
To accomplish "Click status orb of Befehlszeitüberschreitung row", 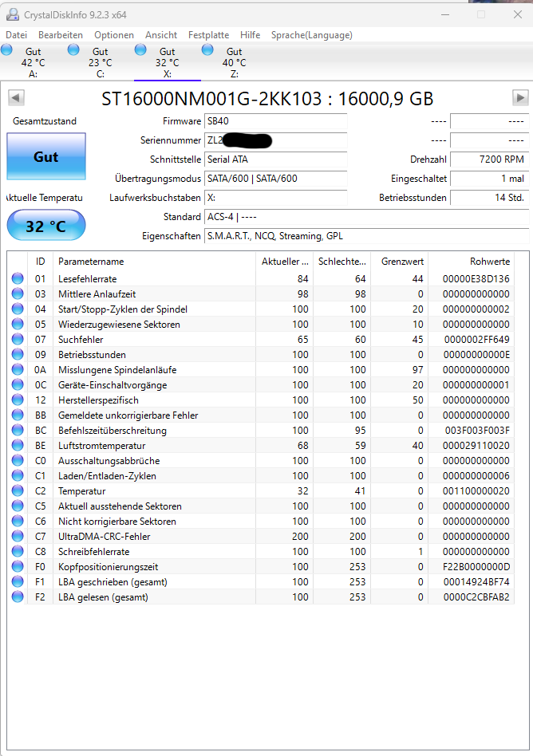I will [18, 430].
